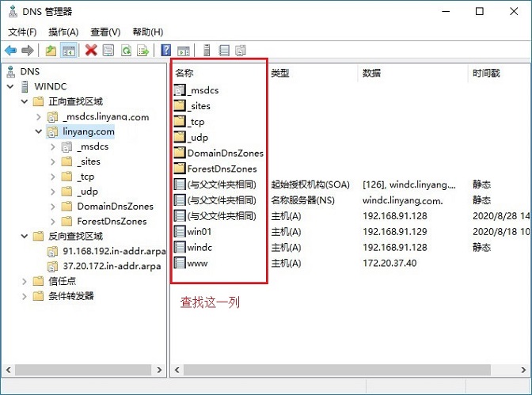The width and height of the screenshot is (532, 395).
Task: Click the win01 record icon
Action: [180, 231]
